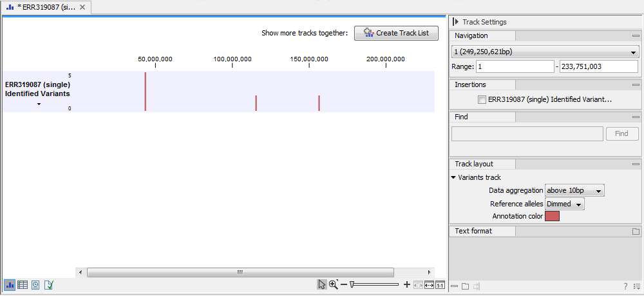Open the help question mark icon
Image resolution: width=644 pixels, height=296 pixels.
pyautogui.click(x=625, y=286)
